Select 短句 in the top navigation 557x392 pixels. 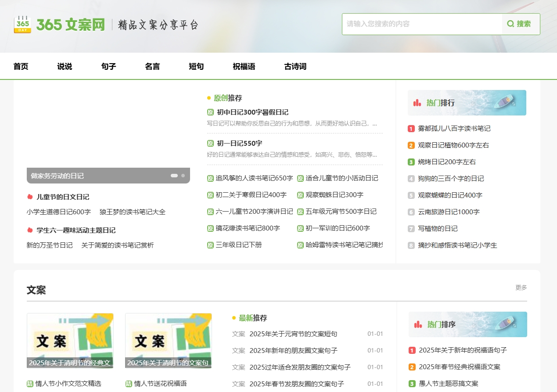[x=196, y=66]
